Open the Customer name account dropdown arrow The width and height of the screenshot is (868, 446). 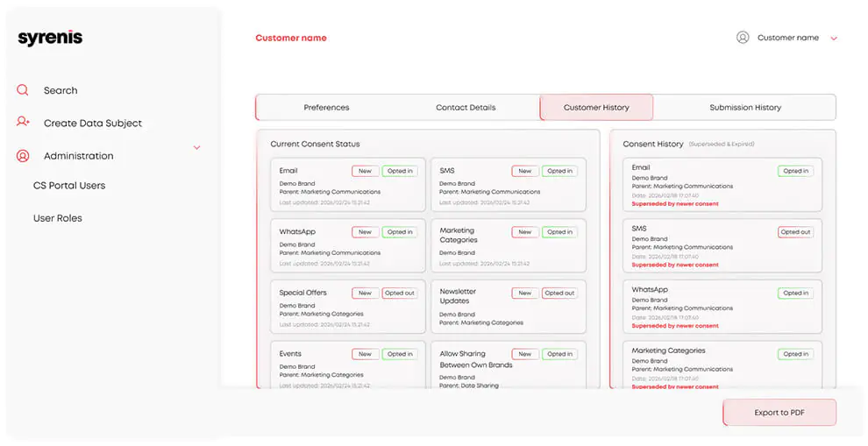coord(834,39)
